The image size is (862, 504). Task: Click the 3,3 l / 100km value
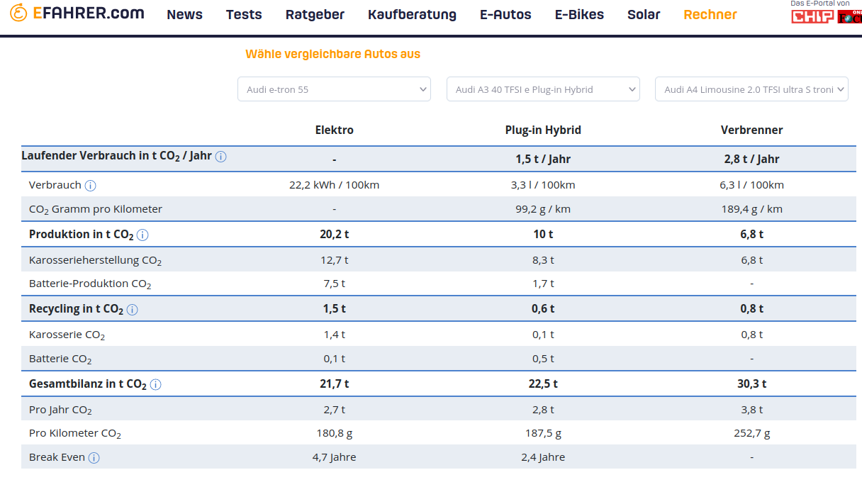click(x=543, y=185)
